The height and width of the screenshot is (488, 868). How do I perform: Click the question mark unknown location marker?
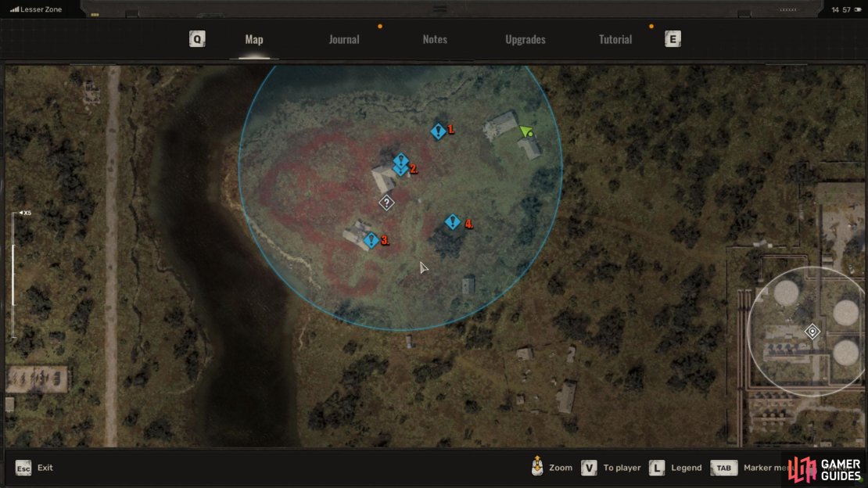point(386,203)
